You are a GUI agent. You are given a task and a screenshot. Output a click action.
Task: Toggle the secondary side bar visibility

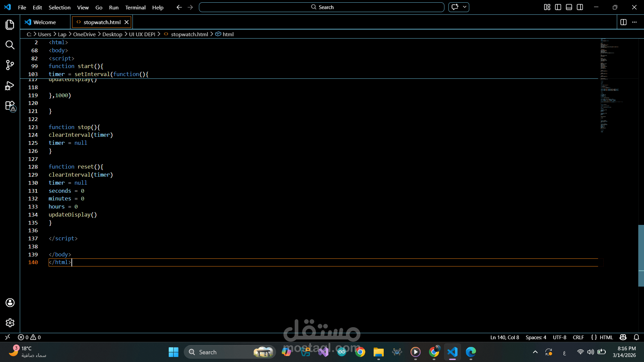(580, 7)
